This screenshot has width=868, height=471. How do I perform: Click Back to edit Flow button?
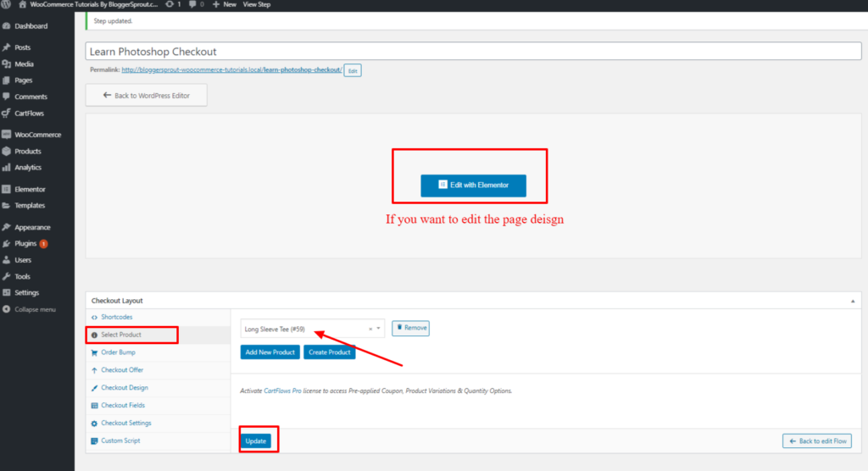point(817,441)
